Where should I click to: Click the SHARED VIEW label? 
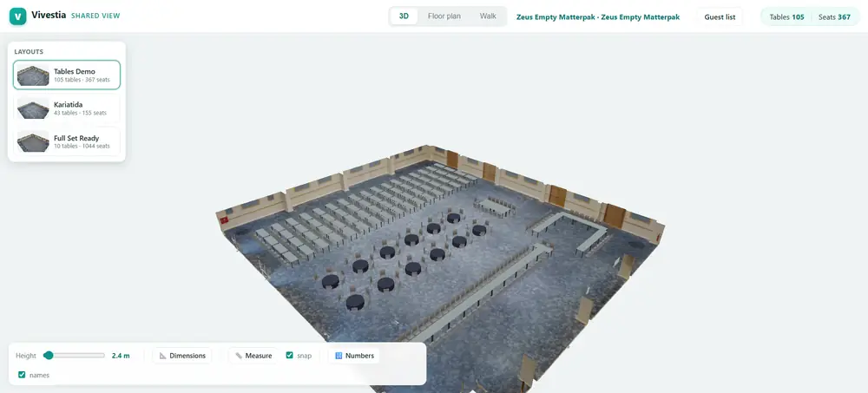tap(95, 16)
